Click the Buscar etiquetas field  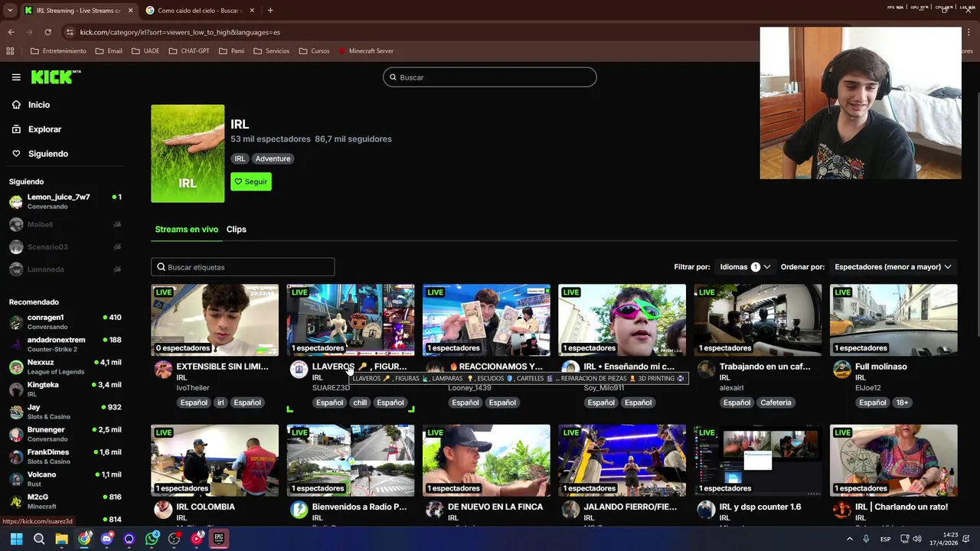pyautogui.click(x=243, y=267)
